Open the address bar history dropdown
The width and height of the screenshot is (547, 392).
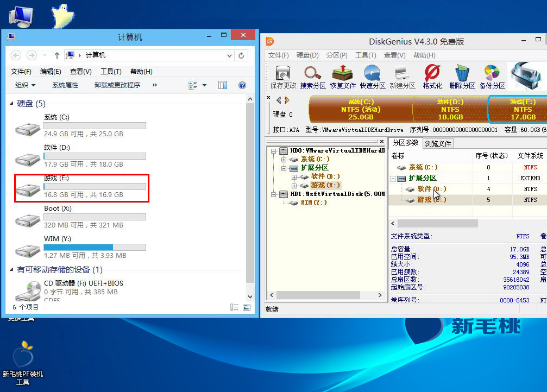[x=229, y=55]
